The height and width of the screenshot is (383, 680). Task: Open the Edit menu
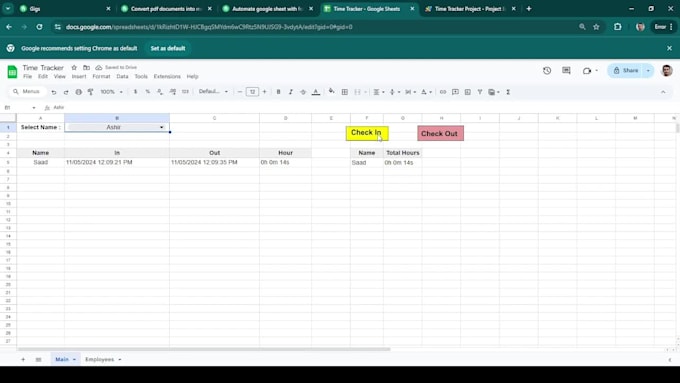coord(42,76)
